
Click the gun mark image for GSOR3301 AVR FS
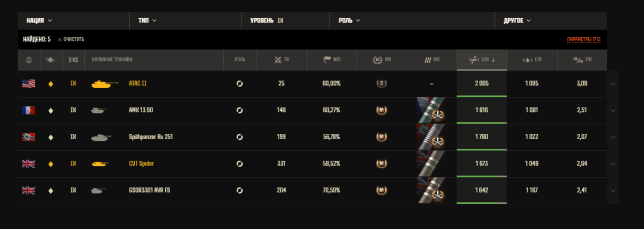point(431,190)
